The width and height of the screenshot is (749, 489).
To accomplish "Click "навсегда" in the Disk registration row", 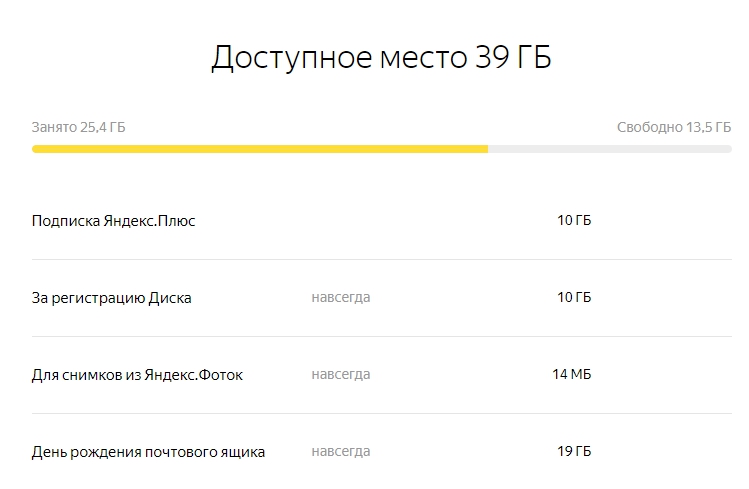I will point(341,298).
